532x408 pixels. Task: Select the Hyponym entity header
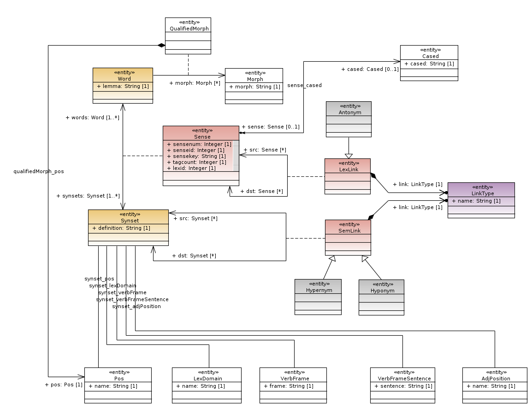coord(381,287)
